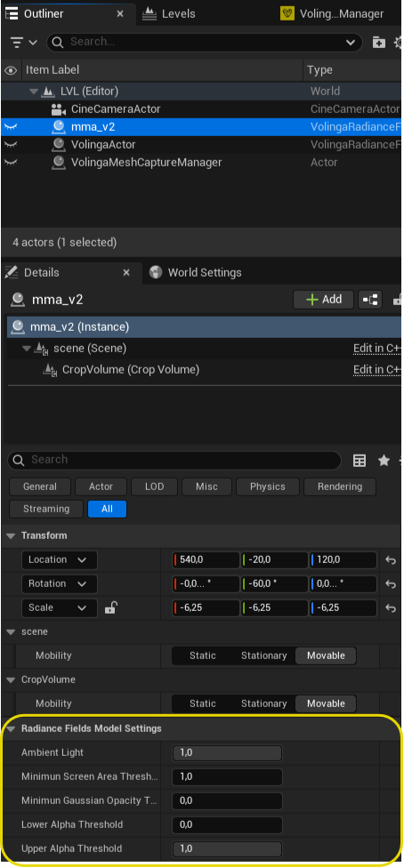404x868 pixels.
Task: Click the Ambient Light value slider field
Action: point(227,753)
